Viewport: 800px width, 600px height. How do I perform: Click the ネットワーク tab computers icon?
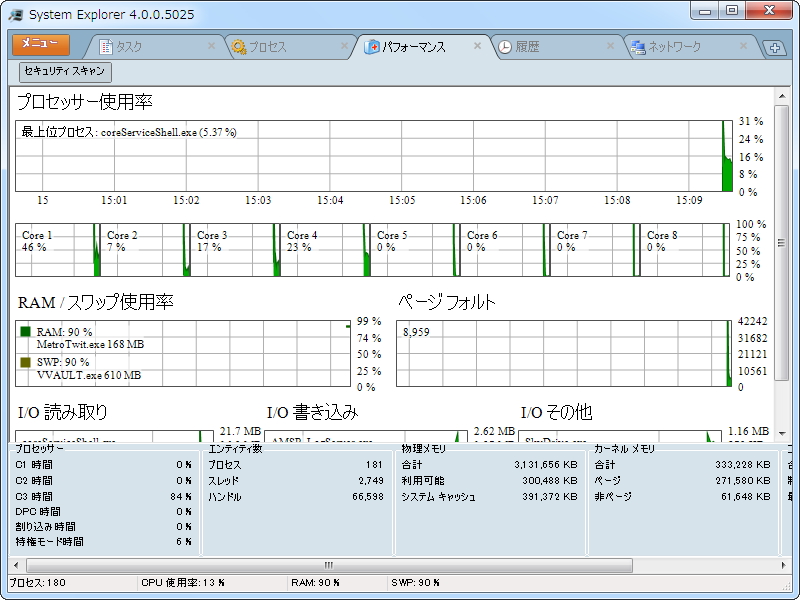coord(638,47)
